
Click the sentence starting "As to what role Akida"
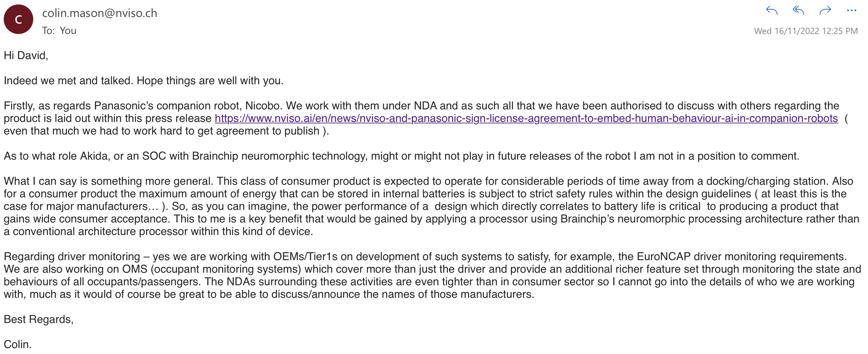401,156
